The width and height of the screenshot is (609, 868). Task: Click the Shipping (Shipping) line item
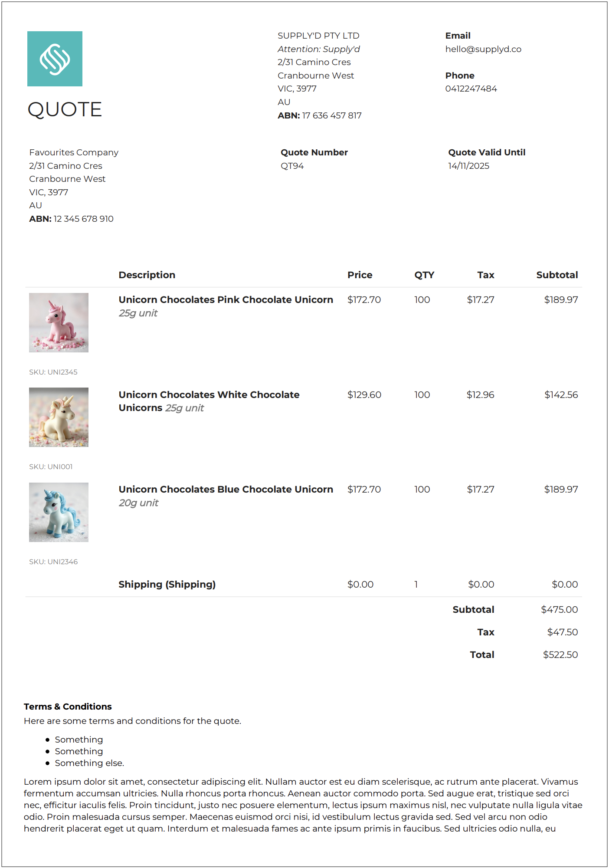(x=167, y=584)
